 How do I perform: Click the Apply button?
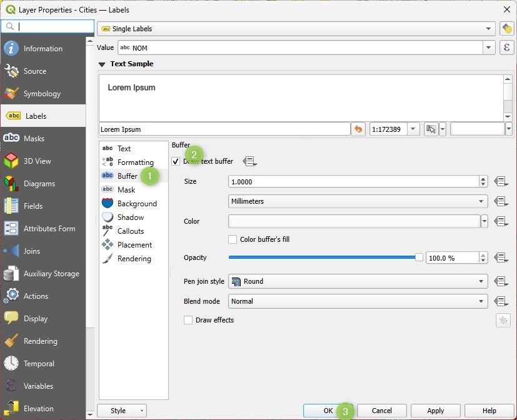click(x=435, y=411)
